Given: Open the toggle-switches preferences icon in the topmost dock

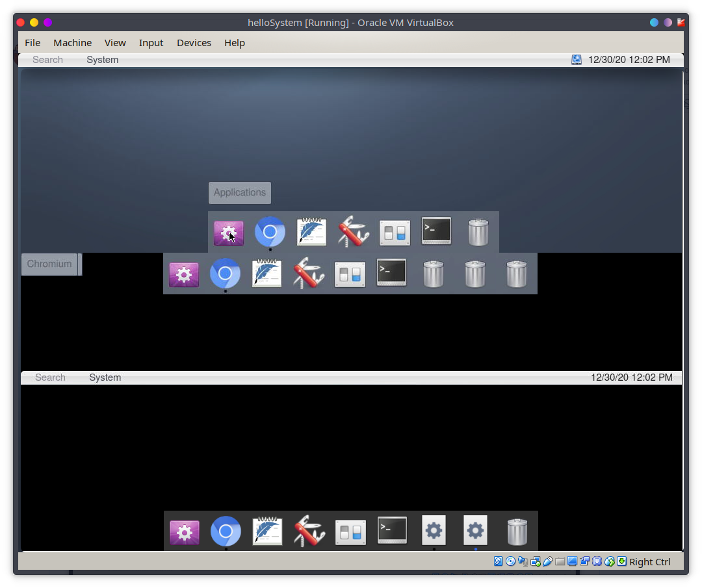Looking at the screenshot, I should (395, 233).
